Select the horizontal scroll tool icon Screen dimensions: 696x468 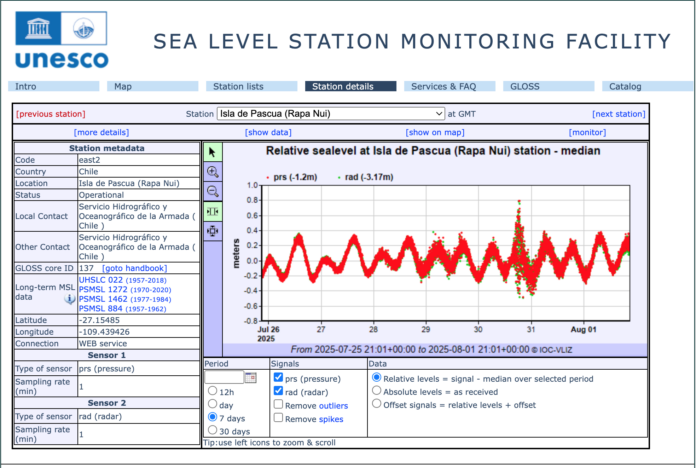212,211
